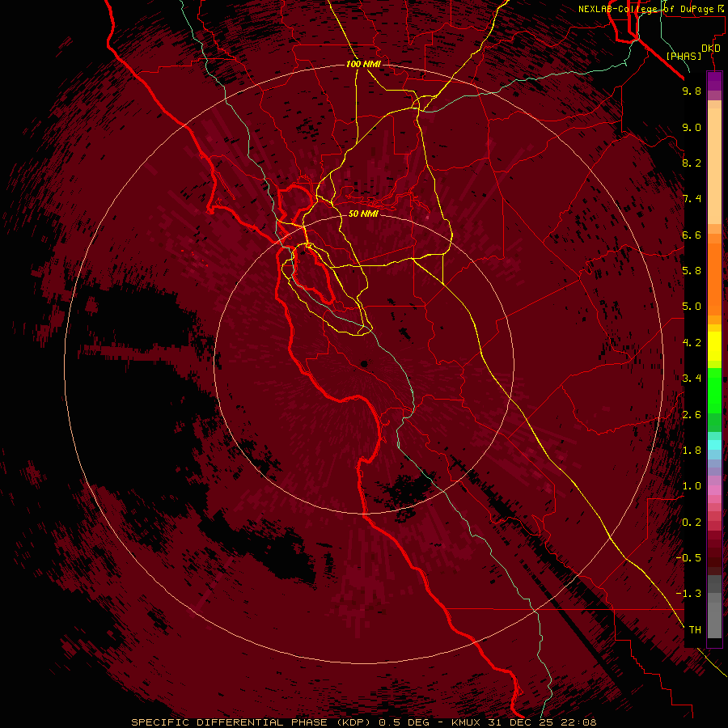Click the 0.5 DEG elevation text

point(406,722)
